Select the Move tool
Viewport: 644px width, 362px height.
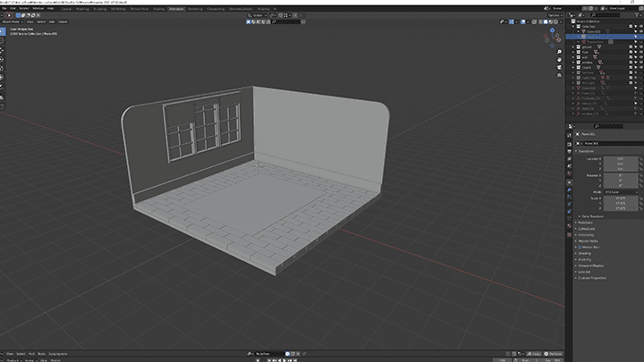(2, 50)
